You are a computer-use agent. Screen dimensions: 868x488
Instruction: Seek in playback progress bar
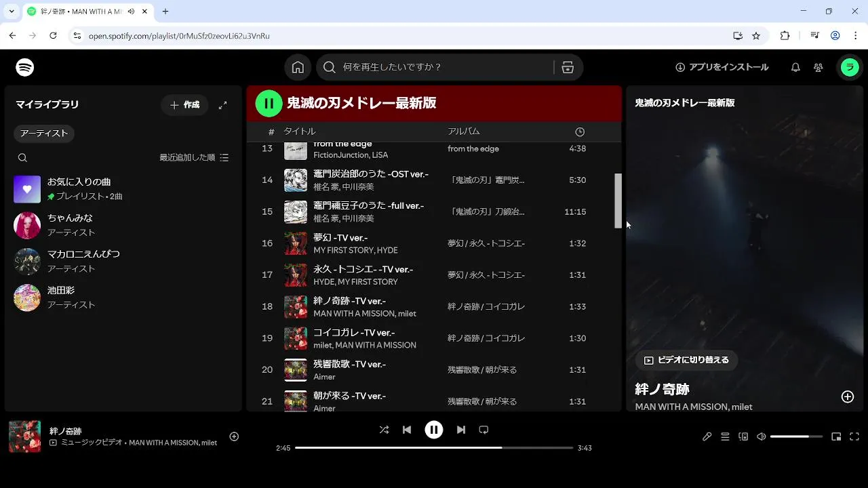[x=434, y=448]
